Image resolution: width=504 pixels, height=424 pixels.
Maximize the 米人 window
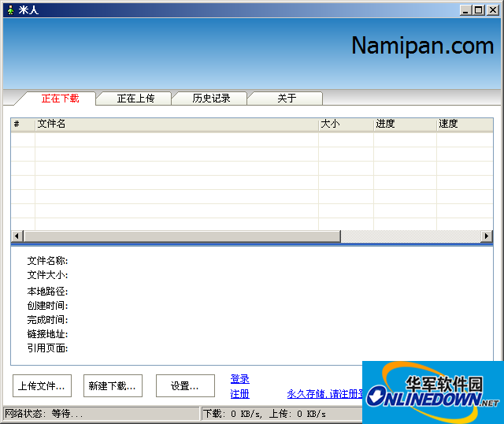(479, 9)
